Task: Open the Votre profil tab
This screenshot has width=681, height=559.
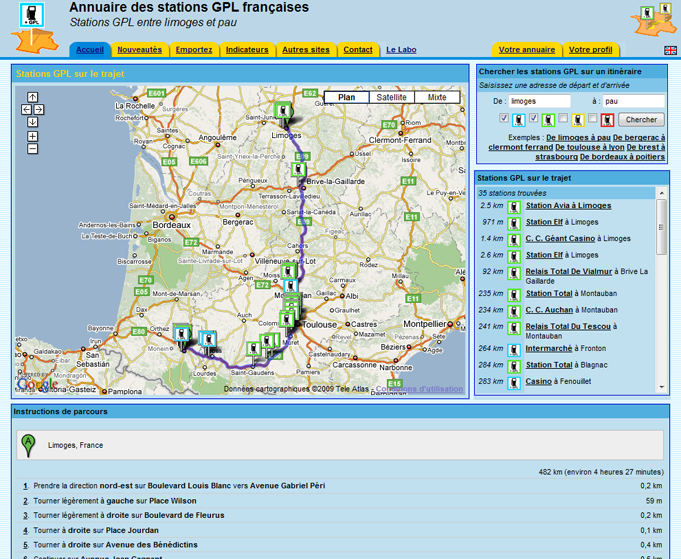Action: pos(590,50)
